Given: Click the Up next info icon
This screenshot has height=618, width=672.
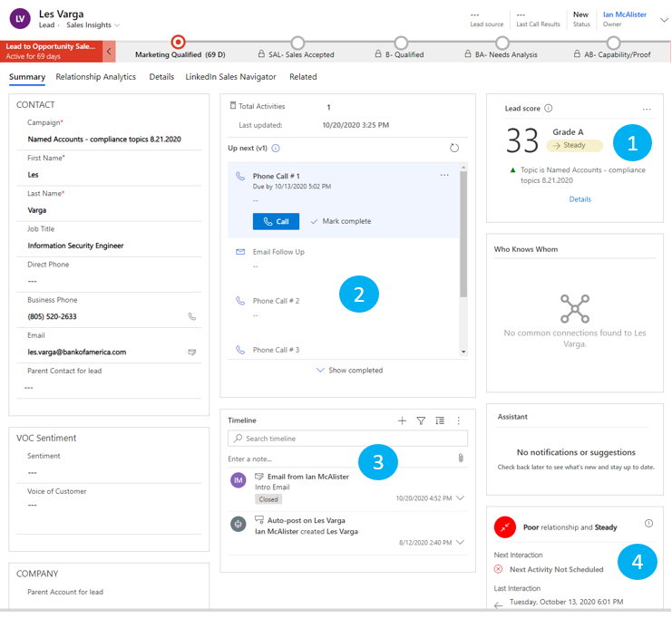Looking at the screenshot, I should point(276,149).
